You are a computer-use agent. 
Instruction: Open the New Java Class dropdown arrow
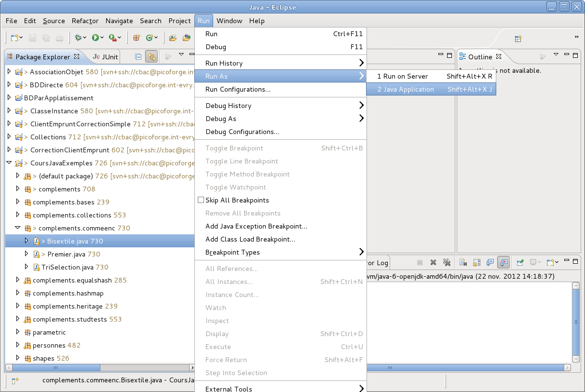pos(157,38)
